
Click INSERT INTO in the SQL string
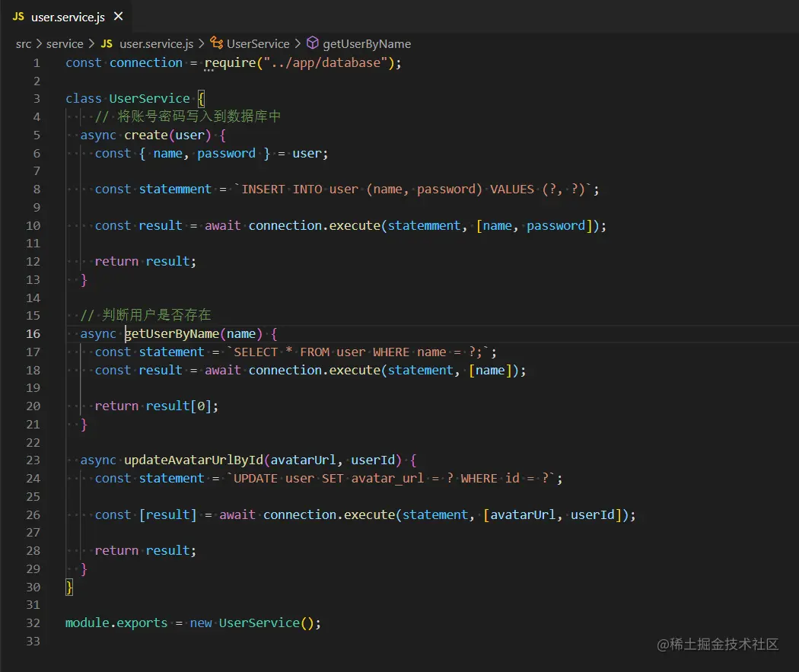pos(282,189)
